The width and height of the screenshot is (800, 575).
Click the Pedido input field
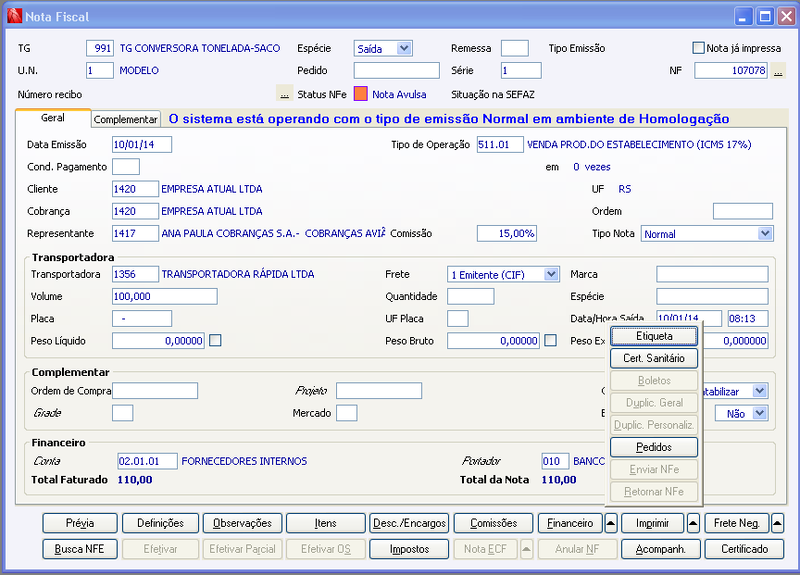396,70
